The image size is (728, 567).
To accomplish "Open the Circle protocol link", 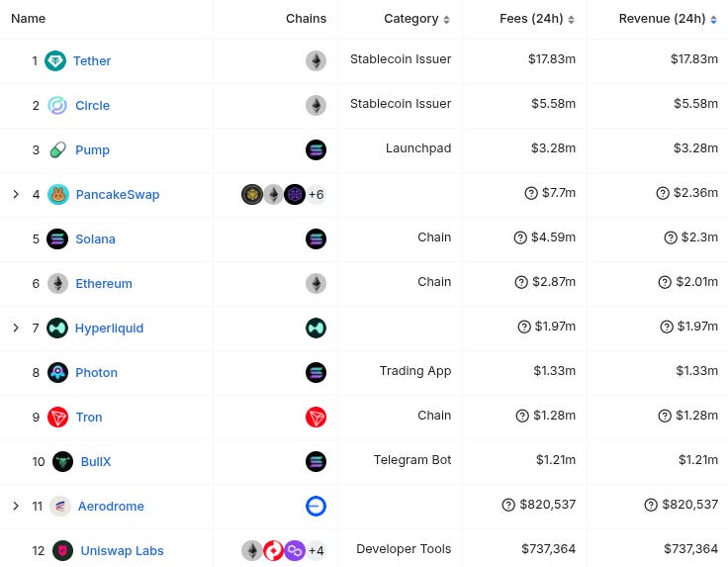I will point(92,106).
